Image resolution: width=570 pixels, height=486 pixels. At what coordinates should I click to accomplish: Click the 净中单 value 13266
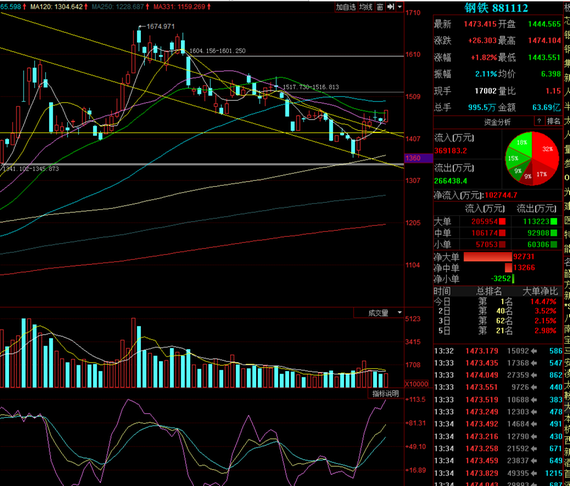coord(524,268)
